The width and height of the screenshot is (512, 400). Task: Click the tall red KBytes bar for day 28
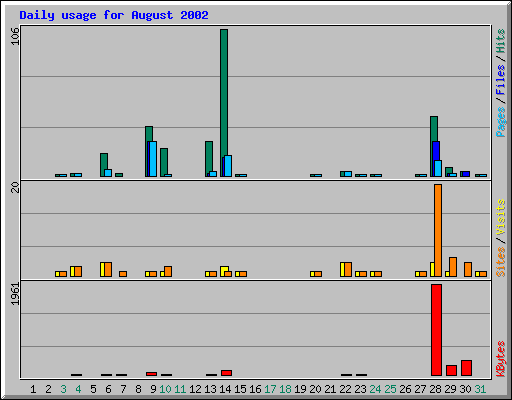[x=436, y=330]
